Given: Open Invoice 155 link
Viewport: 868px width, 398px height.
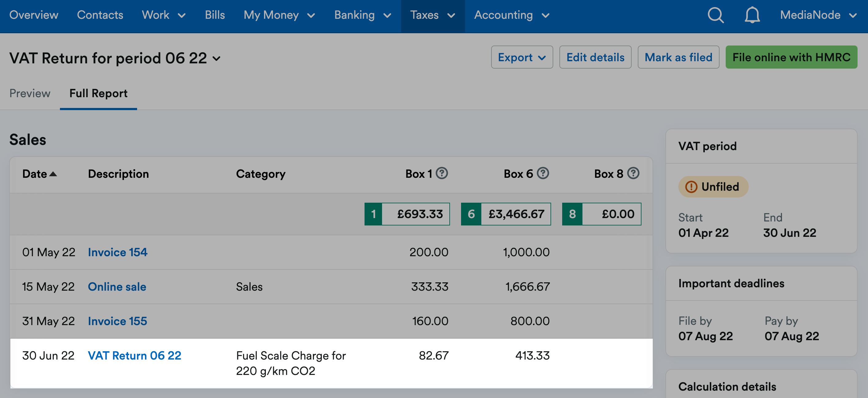Looking at the screenshot, I should pyautogui.click(x=117, y=321).
